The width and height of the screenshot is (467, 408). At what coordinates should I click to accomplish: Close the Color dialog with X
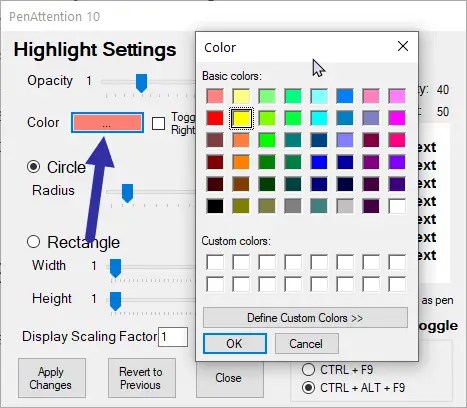403,46
